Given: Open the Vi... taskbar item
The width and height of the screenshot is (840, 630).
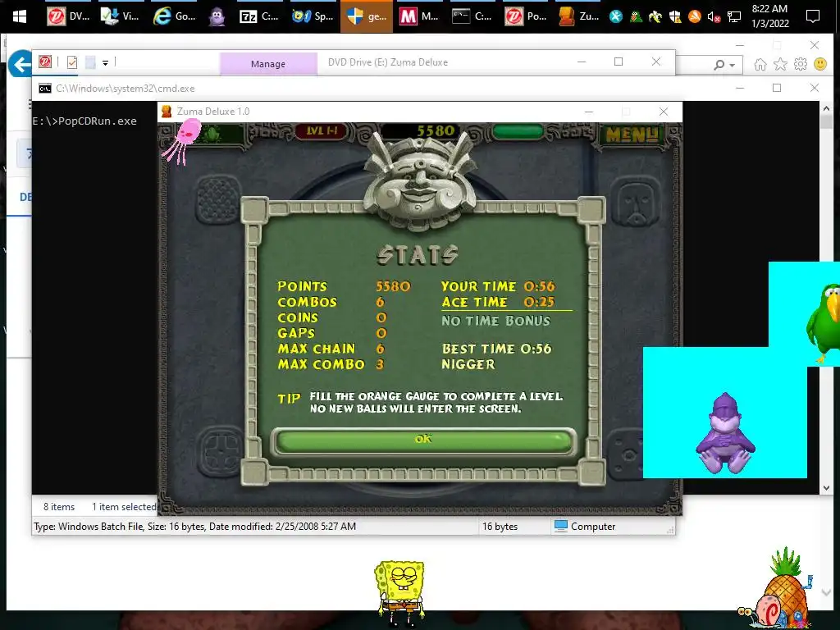Looking at the screenshot, I should point(121,16).
